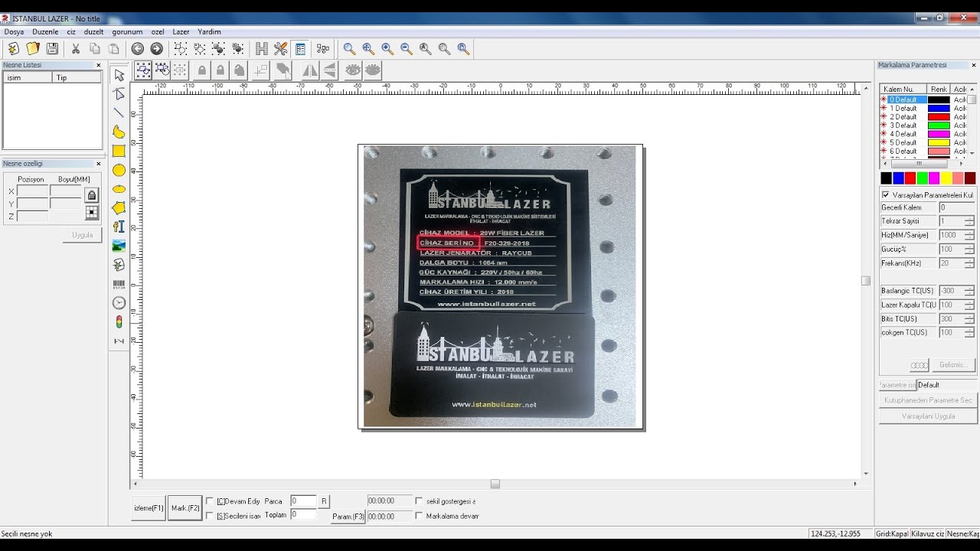Click the Bitis TC(US) spinner arrows

969,318
